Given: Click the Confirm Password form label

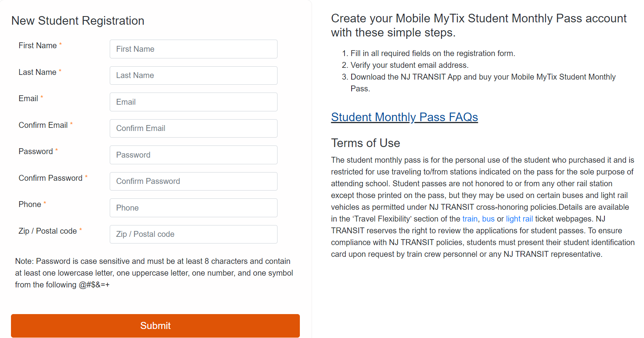Looking at the screenshot, I should coord(51,178).
